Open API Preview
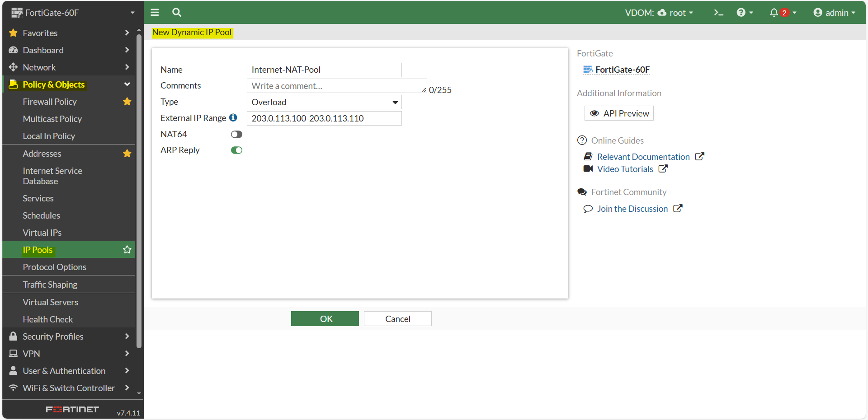868x420 pixels. pos(619,113)
